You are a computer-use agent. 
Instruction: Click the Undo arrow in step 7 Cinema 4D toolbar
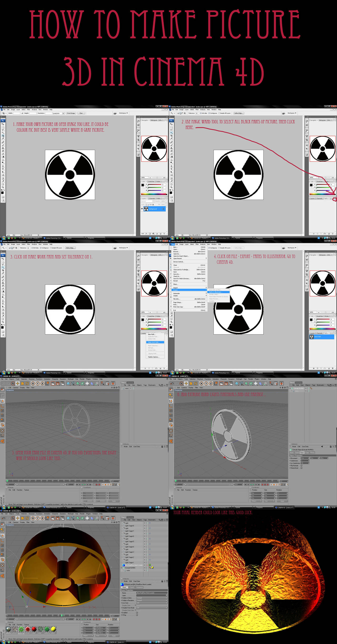(3, 518)
